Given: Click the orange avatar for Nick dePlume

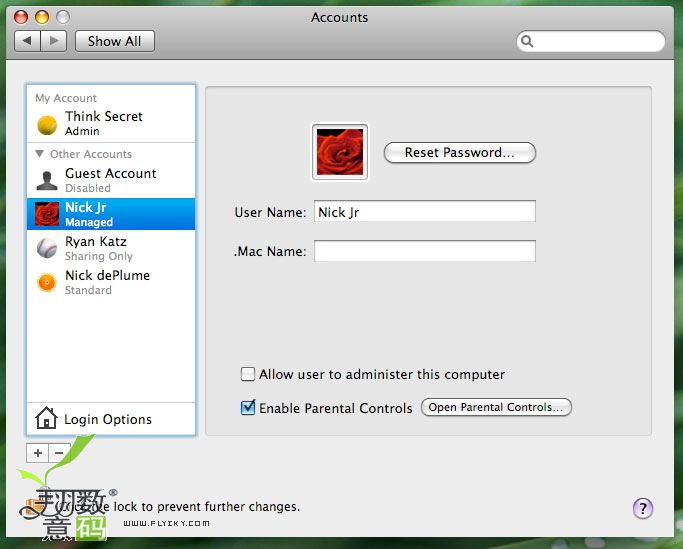Looking at the screenshot, I should pyautogui.click(x=47, y=282).
